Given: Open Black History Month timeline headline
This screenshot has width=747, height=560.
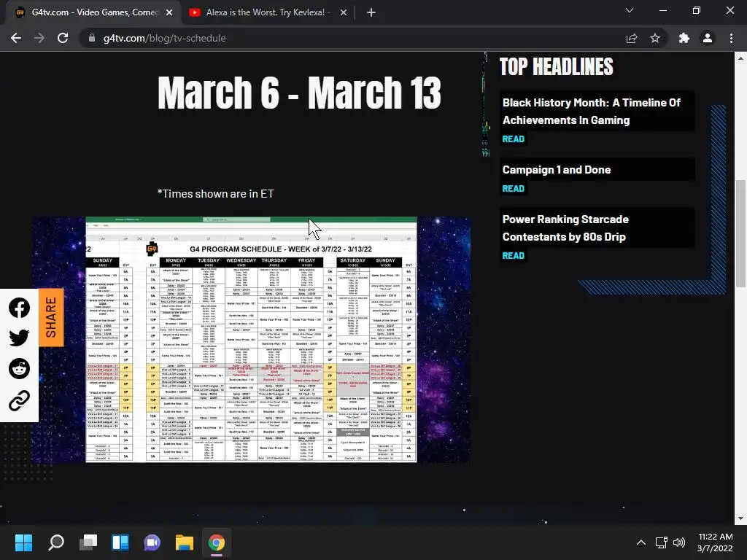Looking at the screenshot, I should [591, 112].
